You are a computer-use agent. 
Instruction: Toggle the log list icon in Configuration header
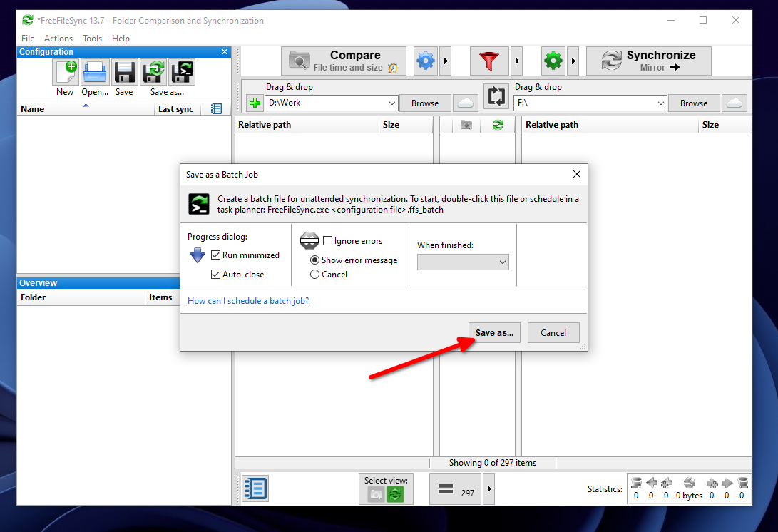[x=216, y=108]
